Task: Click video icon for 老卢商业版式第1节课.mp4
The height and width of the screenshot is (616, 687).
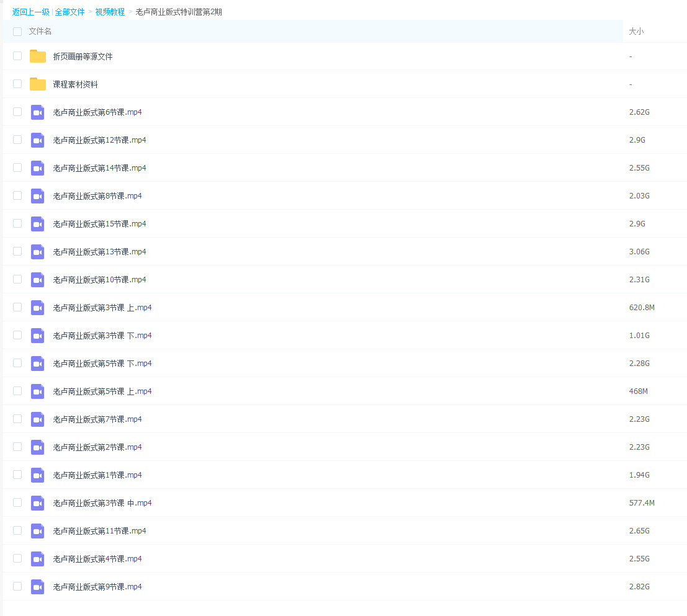Action: 38,475
